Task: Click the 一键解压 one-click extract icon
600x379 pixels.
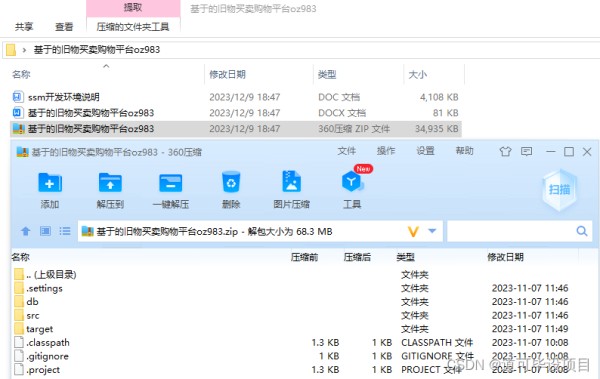Action: [x=171, y=183]
